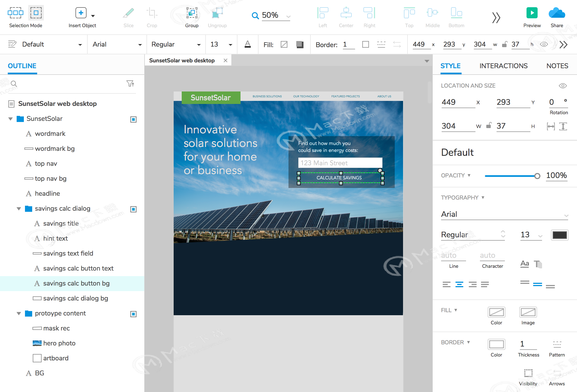
Task: Click the no-fill swatch next to Fill
Action: click(284, 44)
